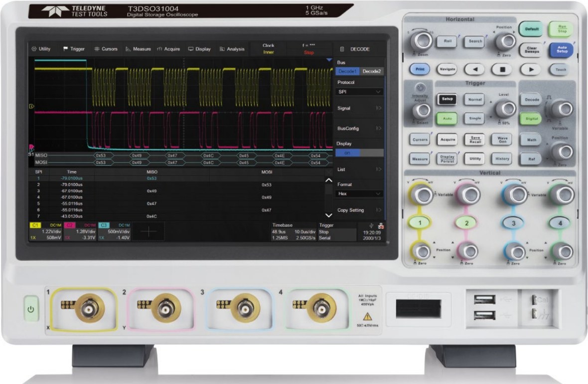Click the green power button
This screenshot has height=384, width=588.
[31, 309]
